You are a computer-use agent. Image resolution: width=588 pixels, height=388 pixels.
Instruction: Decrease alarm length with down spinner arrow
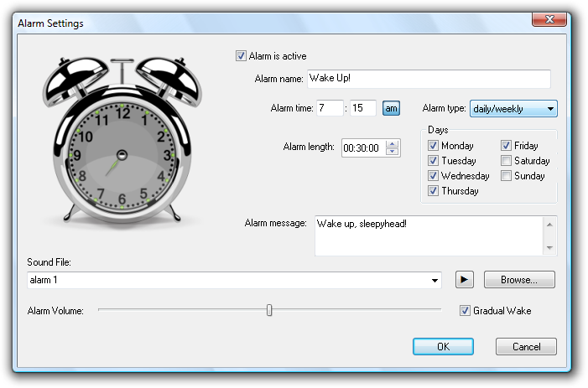(x=393, y=152)
